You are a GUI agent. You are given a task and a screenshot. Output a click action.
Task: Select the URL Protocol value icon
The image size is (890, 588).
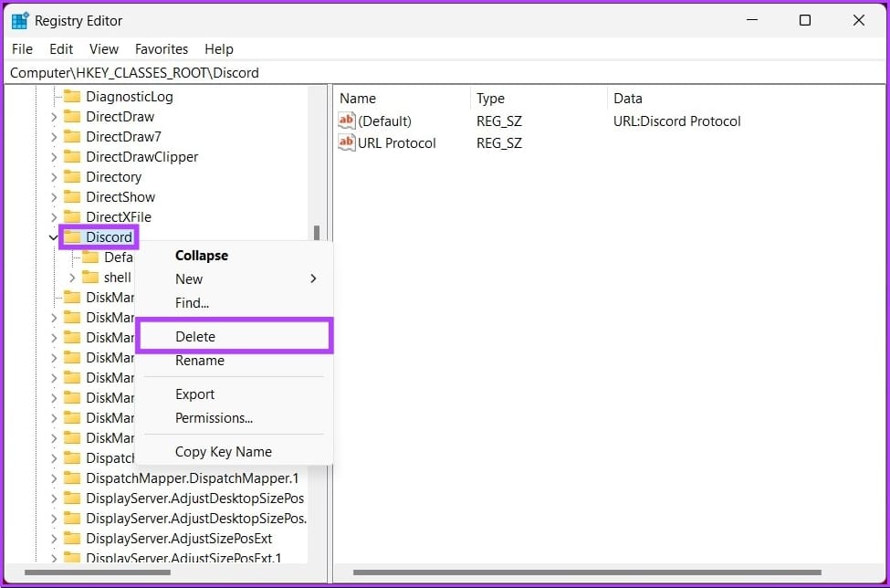(346, 142)
